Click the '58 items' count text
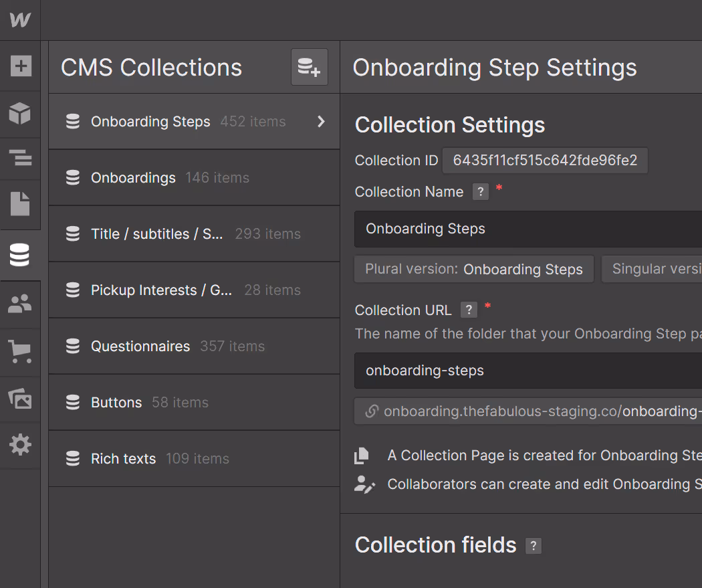The image size is (702, 588). click(x=180, y=403)
